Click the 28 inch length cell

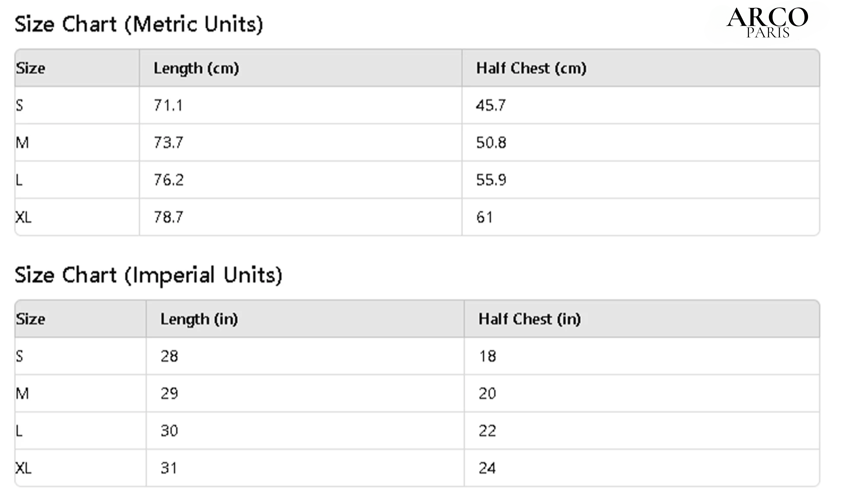coord(169,356)
